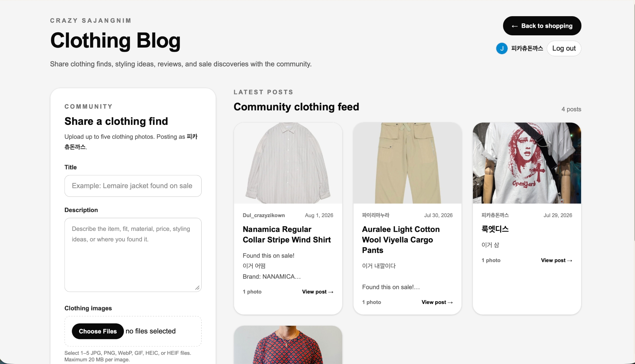Click the Community clothing feed heading
Image resolution: width=635 pixels, height=364 pixels.
(x=296, y=107)
